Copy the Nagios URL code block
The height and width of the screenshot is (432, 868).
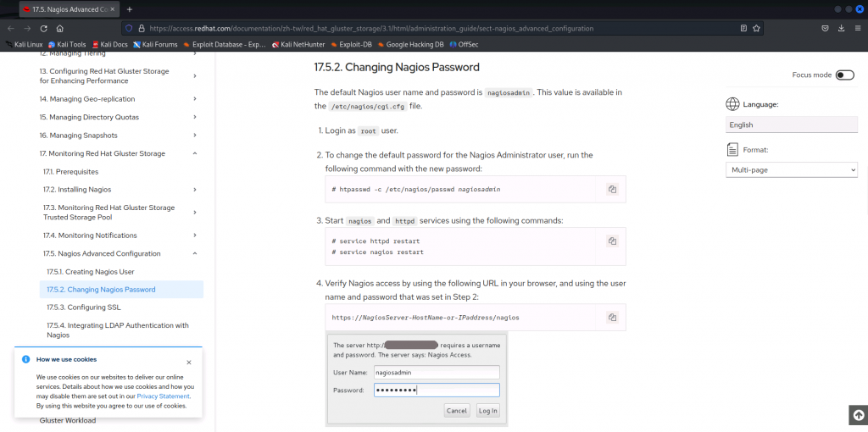pos(612,318)
